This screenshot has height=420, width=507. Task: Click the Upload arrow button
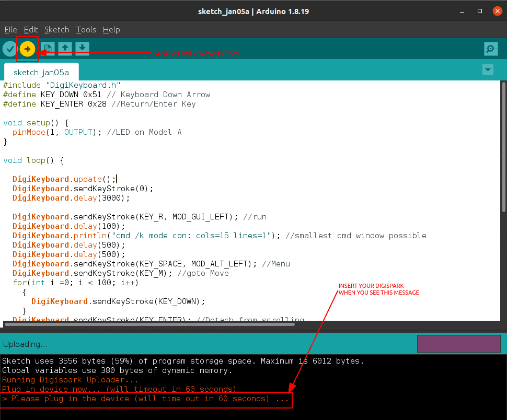tap(27, 49)
